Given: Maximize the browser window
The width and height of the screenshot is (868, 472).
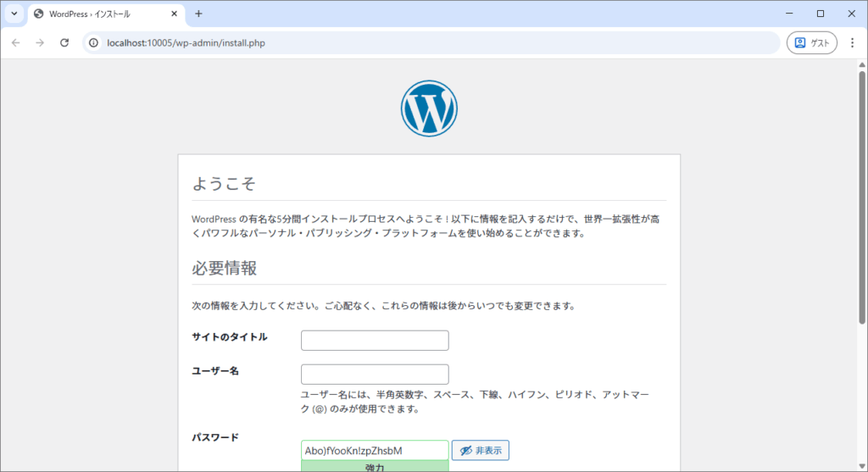Looking at the screenshot, I should tap(820, 14).
